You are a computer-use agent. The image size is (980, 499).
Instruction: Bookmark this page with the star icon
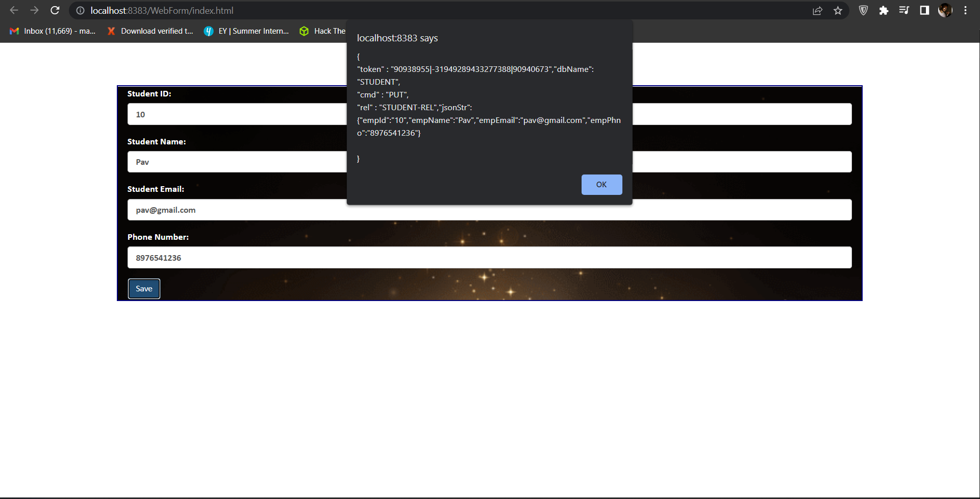point(838,10)
